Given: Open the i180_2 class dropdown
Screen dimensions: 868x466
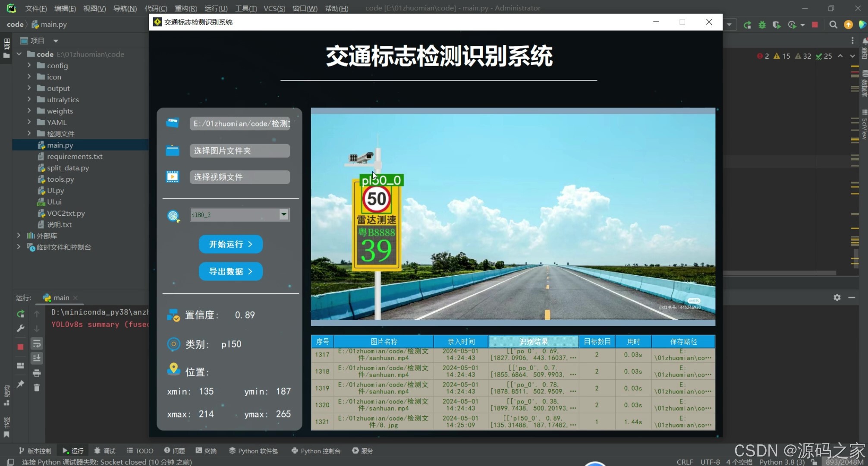Looking at the screenshot, I should [x=283, y=214].
